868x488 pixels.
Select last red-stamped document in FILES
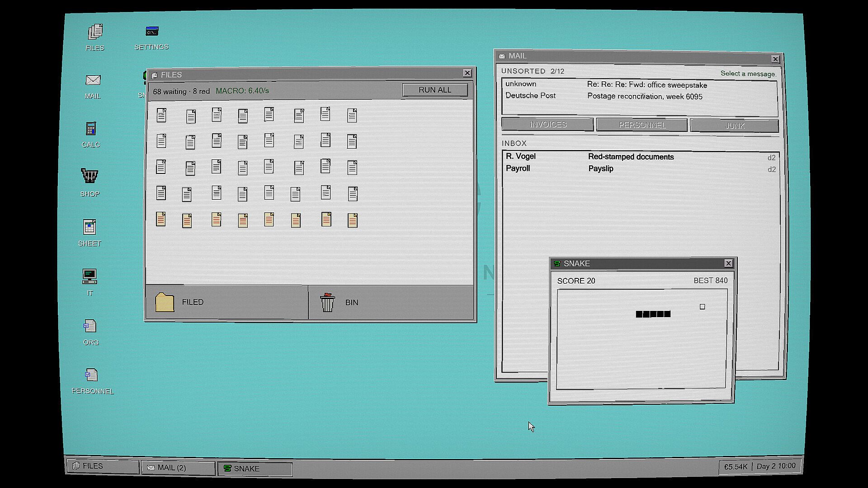click(353, 220)
